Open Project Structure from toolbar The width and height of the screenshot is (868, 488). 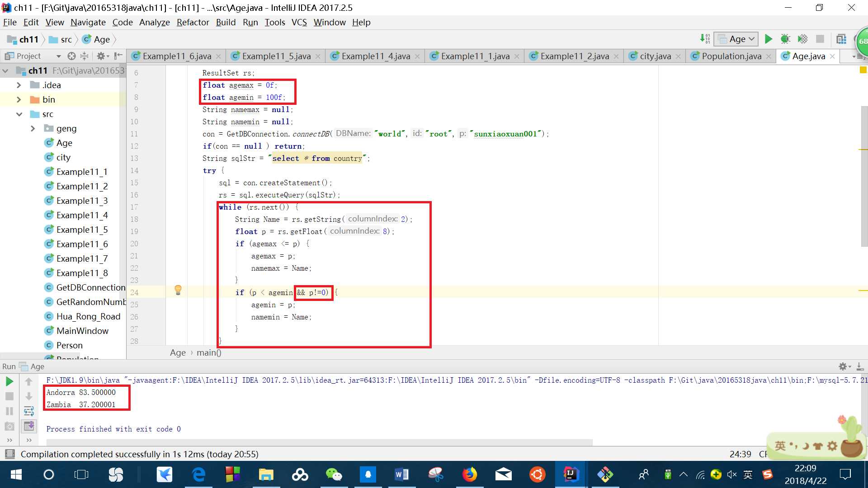click(841, 39)
